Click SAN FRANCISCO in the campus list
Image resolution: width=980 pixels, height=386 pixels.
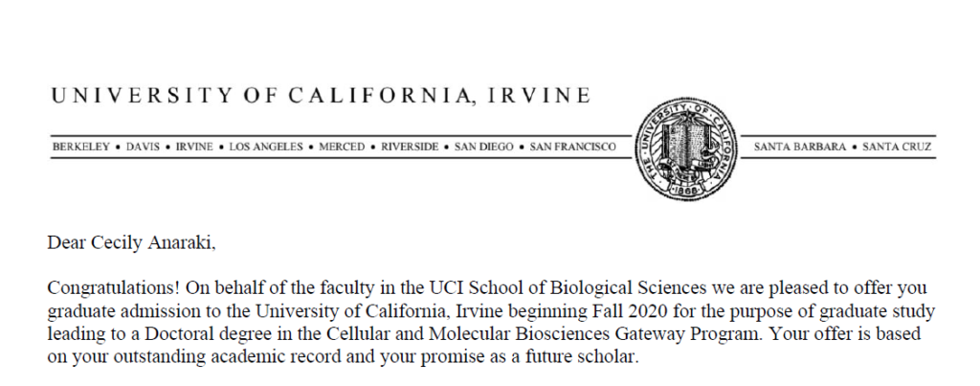click(x=572, y=147)
